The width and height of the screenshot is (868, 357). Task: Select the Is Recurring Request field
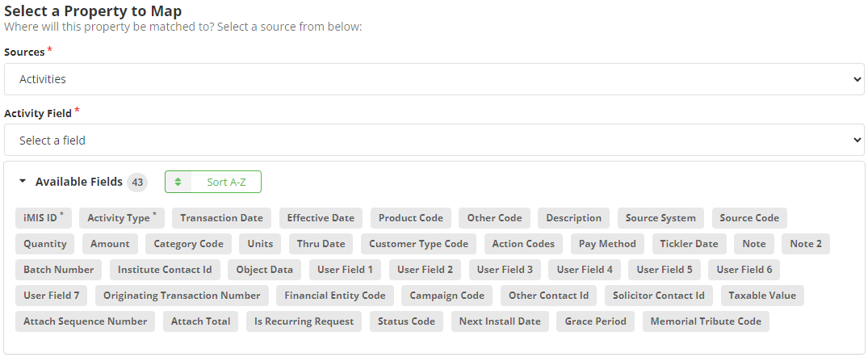pos(304,321)
